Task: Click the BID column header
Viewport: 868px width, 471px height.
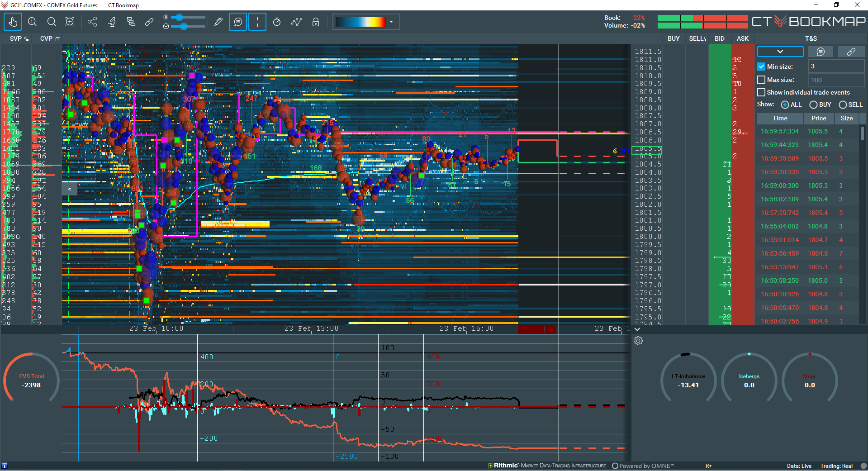Action: coord(720,39)
